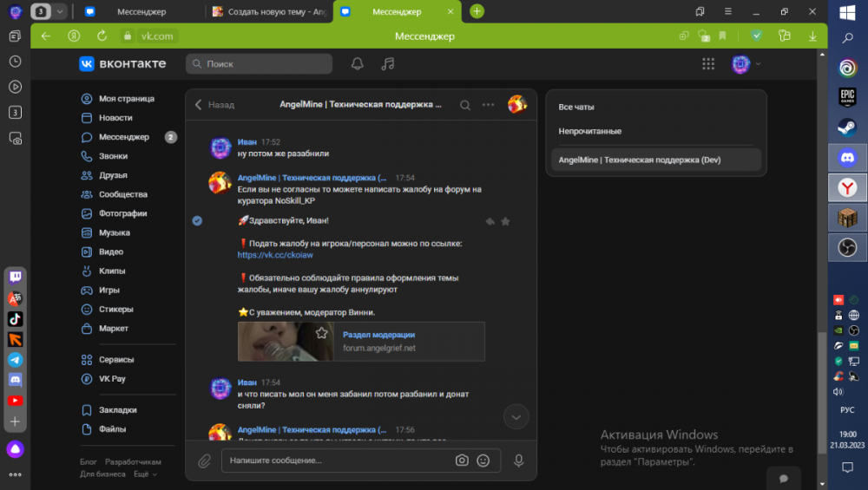Open Сообщества in sidebar
The height and width of the screenshot is (490, 868).
[x=123, y=194]
